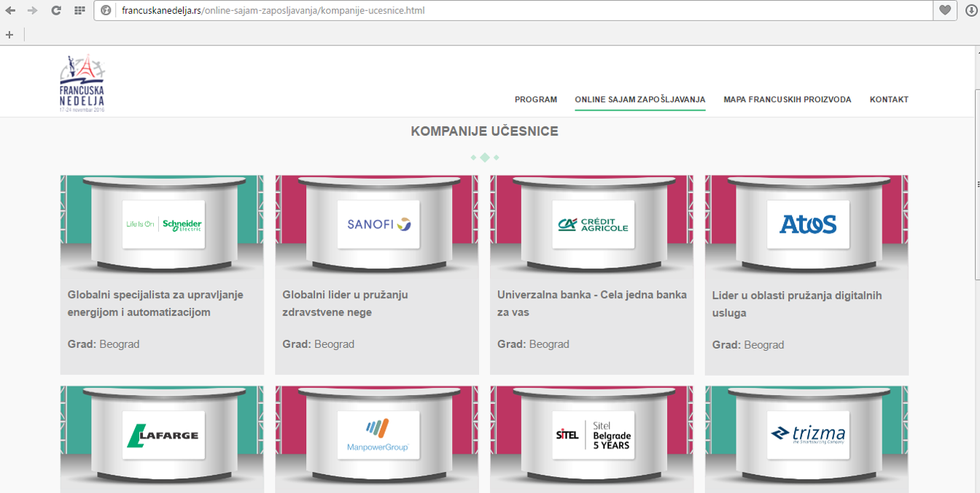Reload the page with the refresh icon
Screen dimensions: 980x493
point(56,10)
